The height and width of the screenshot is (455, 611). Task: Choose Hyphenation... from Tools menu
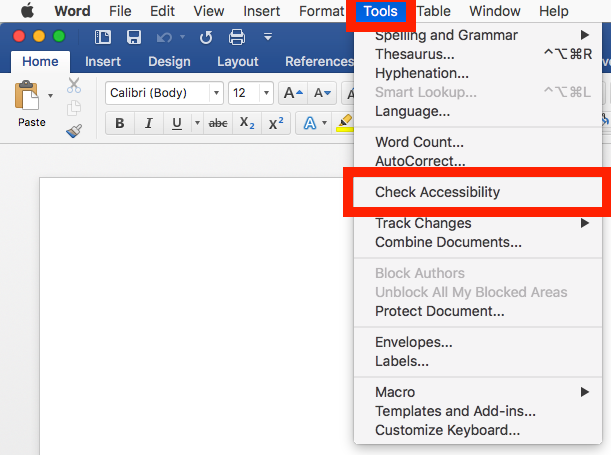click(478, 73)
